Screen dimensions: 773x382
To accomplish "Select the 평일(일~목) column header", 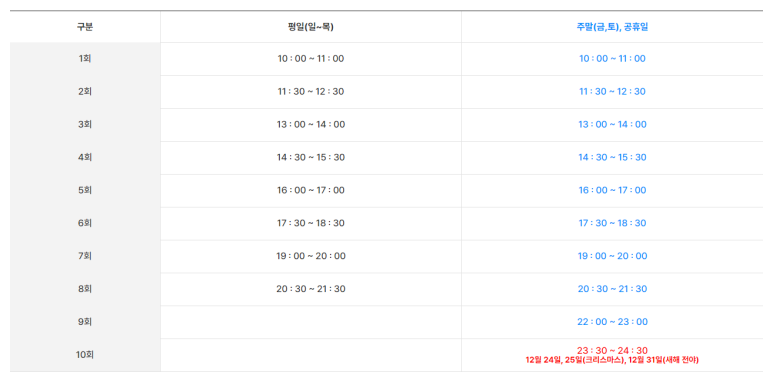I will point(311,27).
